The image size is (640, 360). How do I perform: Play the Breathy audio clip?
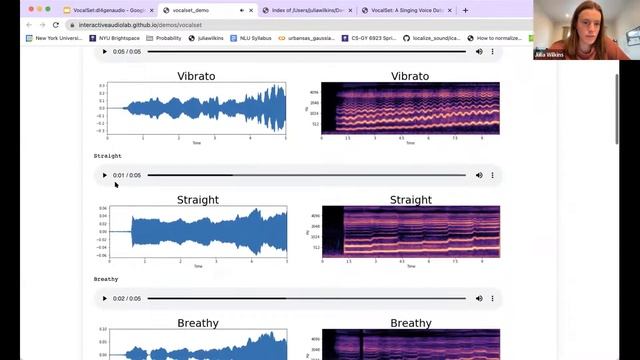pos(104,298)
